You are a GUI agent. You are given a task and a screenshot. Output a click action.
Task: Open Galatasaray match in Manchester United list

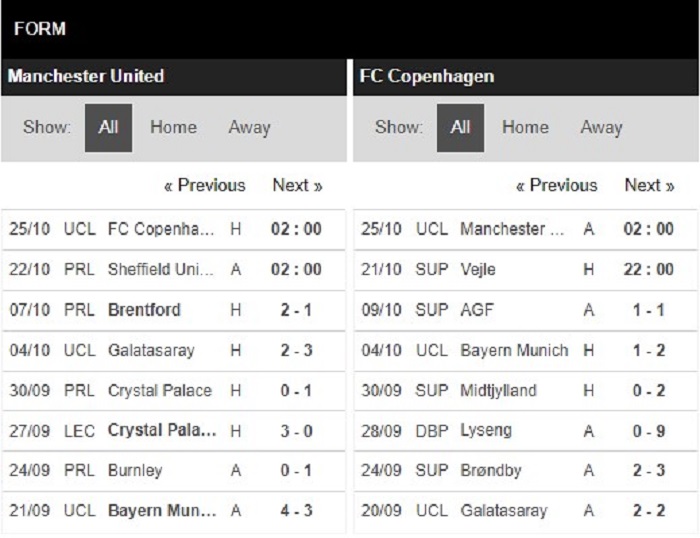pyautogui.click(x=151, y=351)
